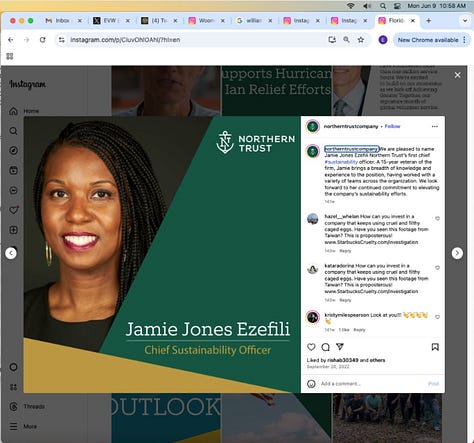Click the macOS volume icon
This screenshot has height=443, width=474.
click(x=367, y=6)
